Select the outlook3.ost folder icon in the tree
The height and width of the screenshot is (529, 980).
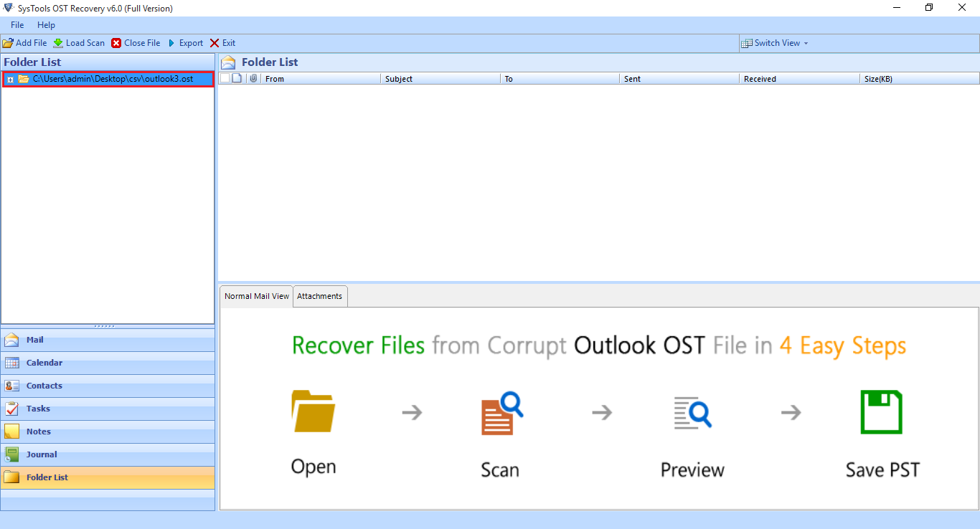24,79
